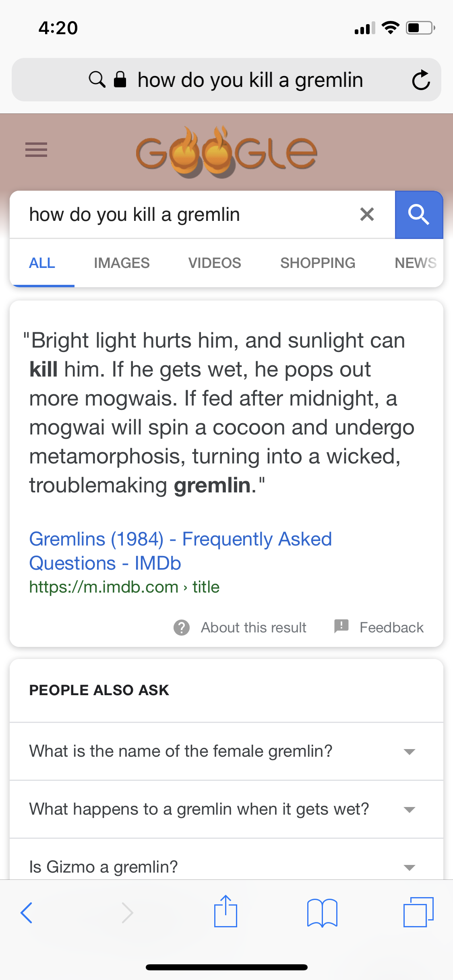Switch to the Videos tab

pos(215,263)
